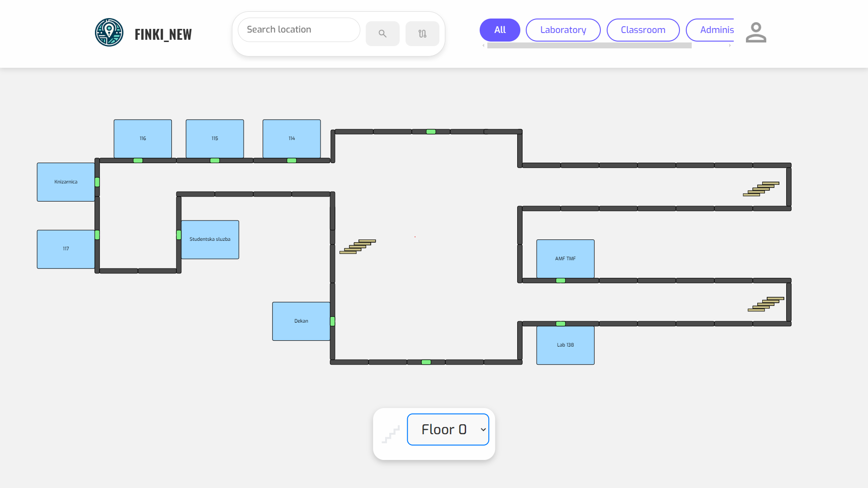Image resolution: width=868 pixels, height=488 pixels.
Task: Open the route navigation icon button
Action: (422, 33)
